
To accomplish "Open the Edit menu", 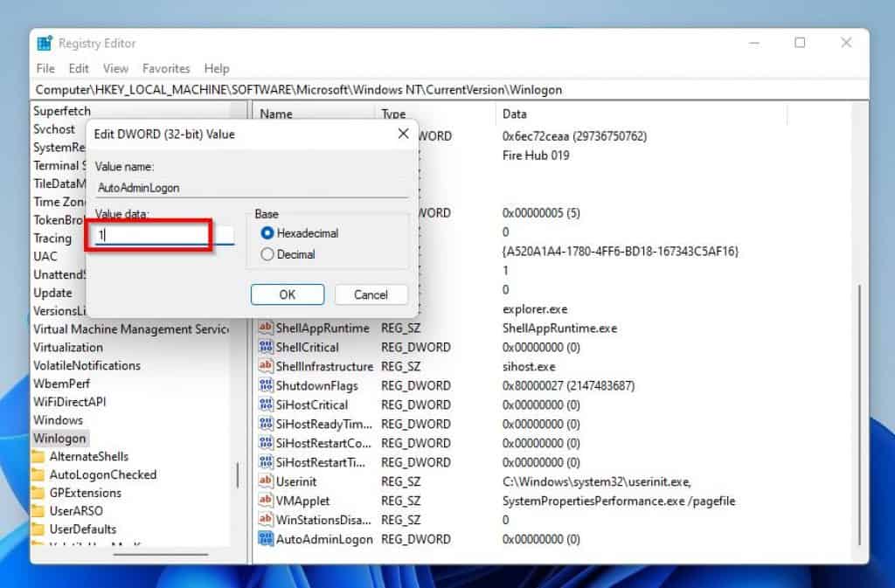I will pyautogui.click(x=79, y=68).
